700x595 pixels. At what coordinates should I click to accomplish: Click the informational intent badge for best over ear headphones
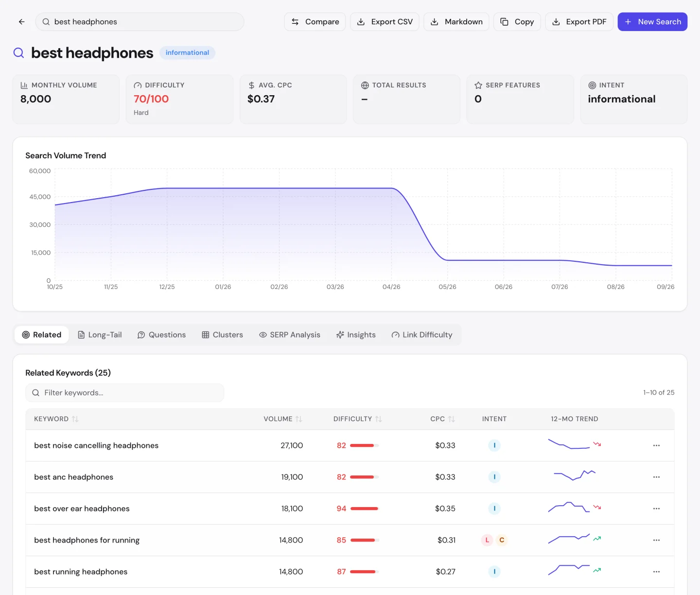pyautogui.click(x=494, y=509)
